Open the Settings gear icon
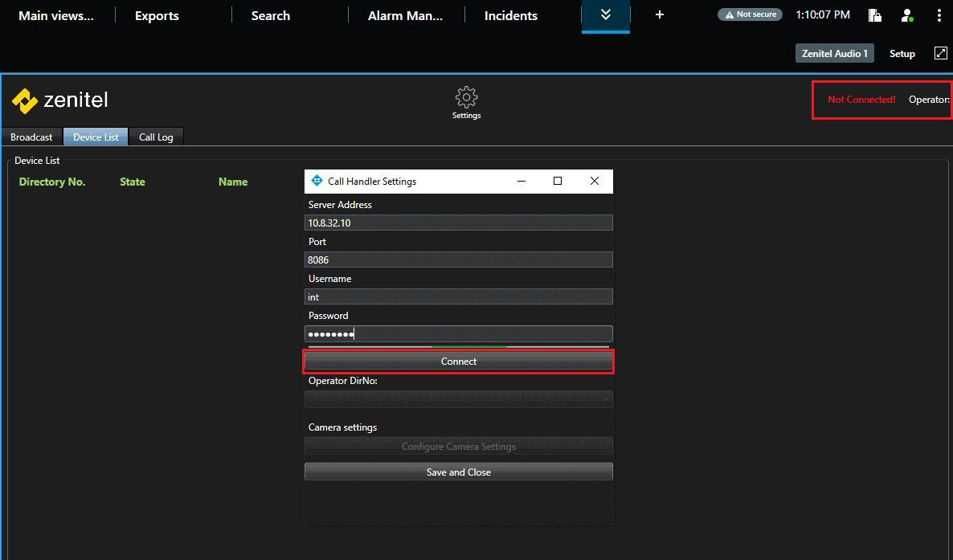 coord(466,98)
